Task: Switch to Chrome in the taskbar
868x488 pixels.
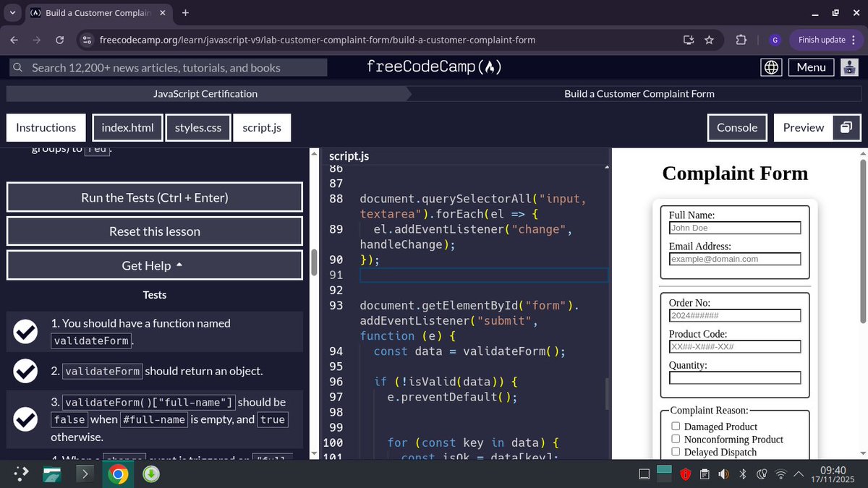Action: [118, 474]
